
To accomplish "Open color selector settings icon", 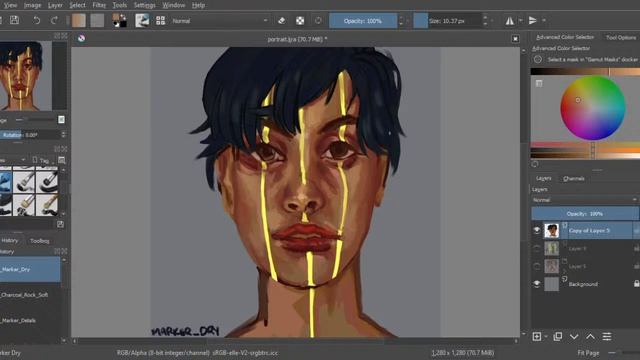I will point(539,83).
